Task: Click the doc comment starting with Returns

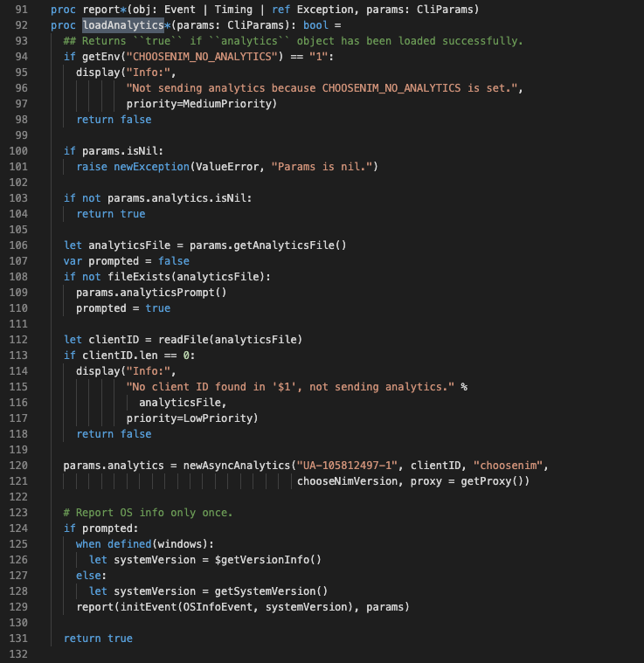Action: 293,41
